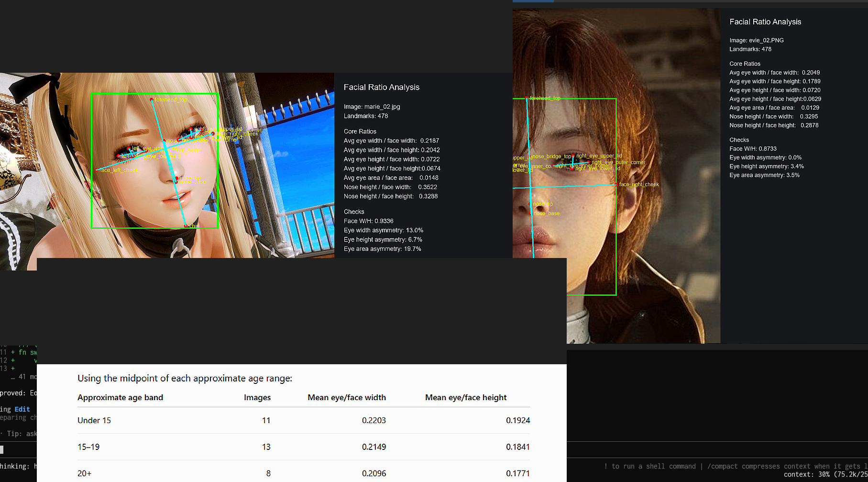The image size is (868, 482).
Task: Click the "Under 15" row label
Action: (x=94, y=420)
